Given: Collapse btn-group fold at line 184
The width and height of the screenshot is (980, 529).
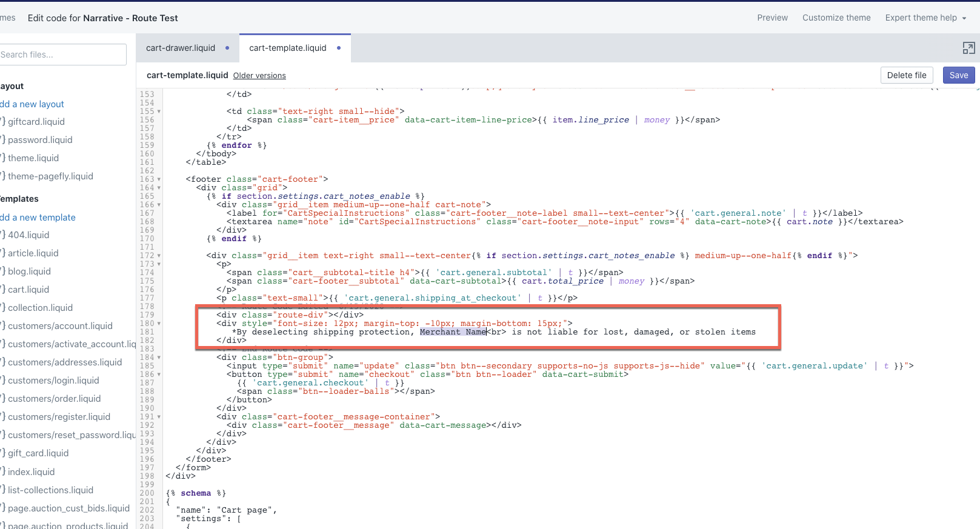Looking at the screenshot, I should click(159, 358).
